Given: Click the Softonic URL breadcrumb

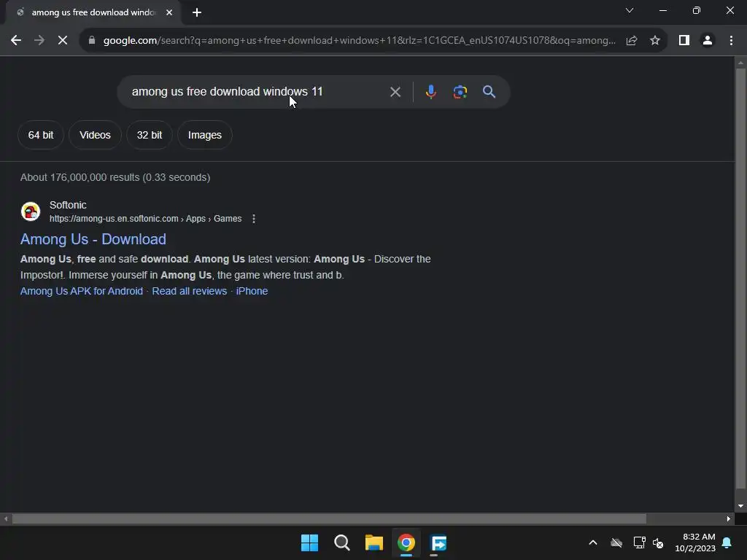Looking at the screenshot, I should (x=145, y=219).
